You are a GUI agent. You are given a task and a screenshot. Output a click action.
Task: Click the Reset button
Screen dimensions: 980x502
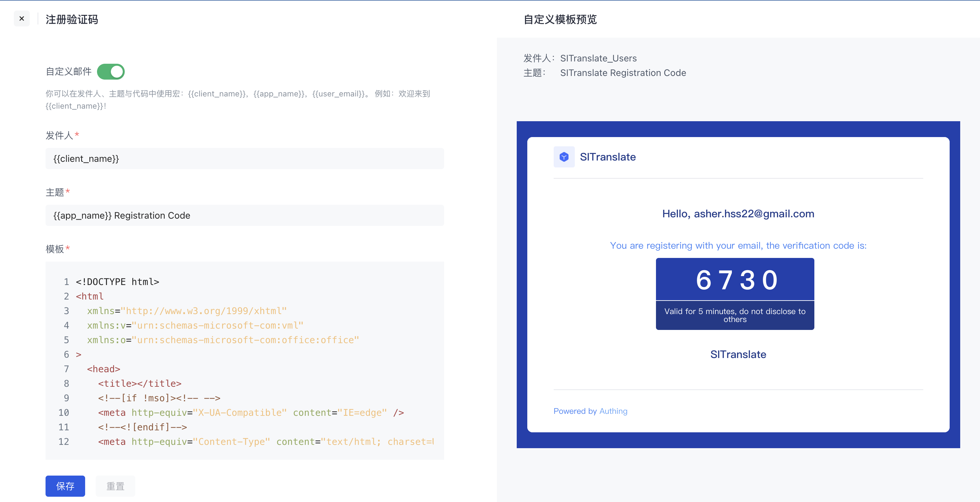click(115, 486)
